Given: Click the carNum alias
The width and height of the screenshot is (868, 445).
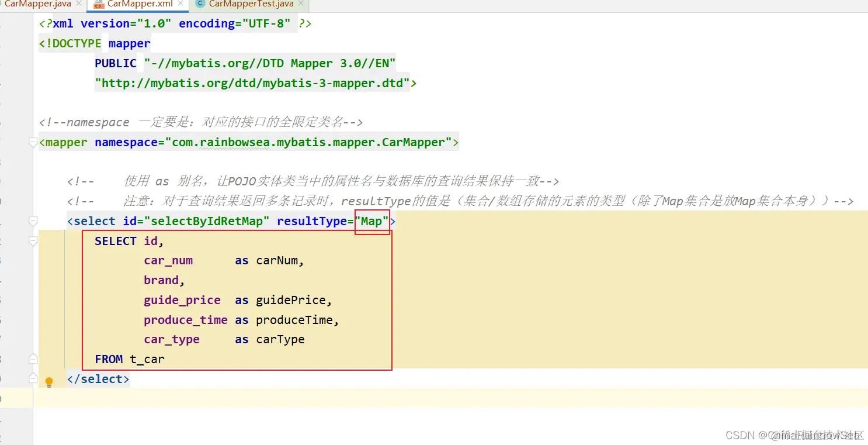Looking at the screenshot, I should coord(277,260).
